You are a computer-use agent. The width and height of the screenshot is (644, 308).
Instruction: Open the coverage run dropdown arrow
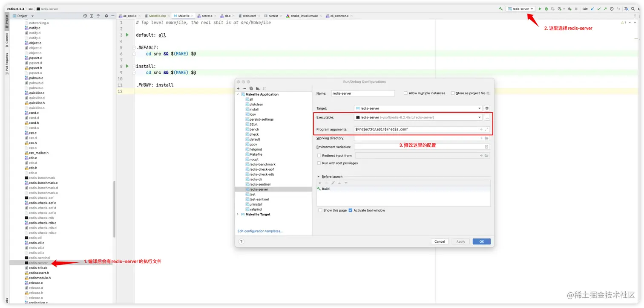click(564, 9)
